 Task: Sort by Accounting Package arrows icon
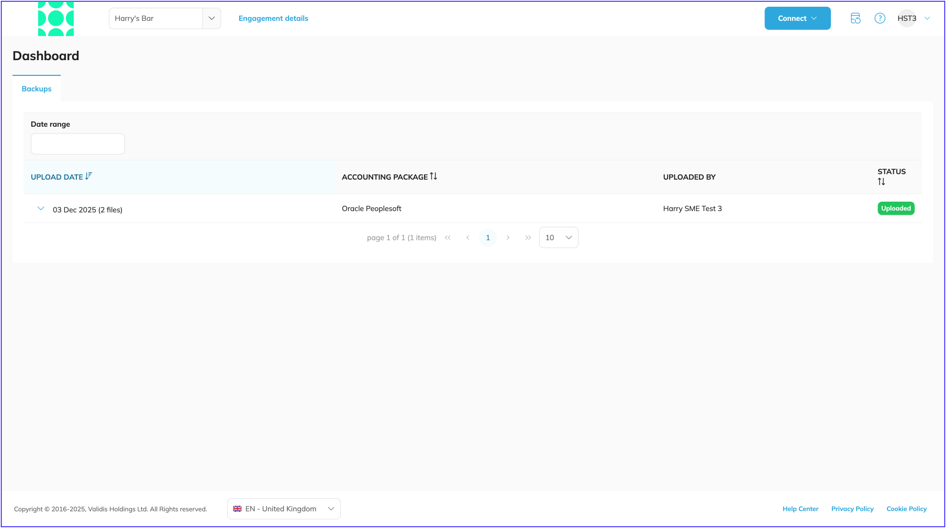433,176
